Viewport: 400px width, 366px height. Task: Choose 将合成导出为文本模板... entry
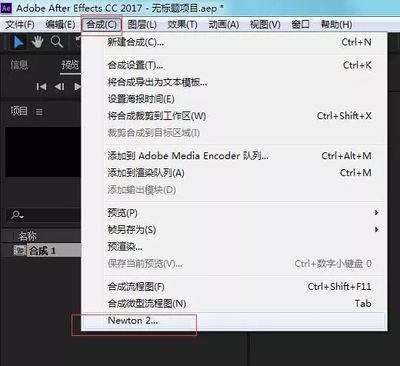[234, 82]
